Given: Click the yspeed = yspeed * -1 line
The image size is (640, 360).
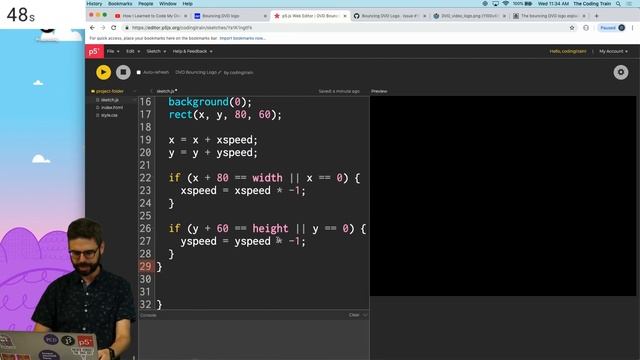Looking at the screenshot, I should [x=243, y=241].
